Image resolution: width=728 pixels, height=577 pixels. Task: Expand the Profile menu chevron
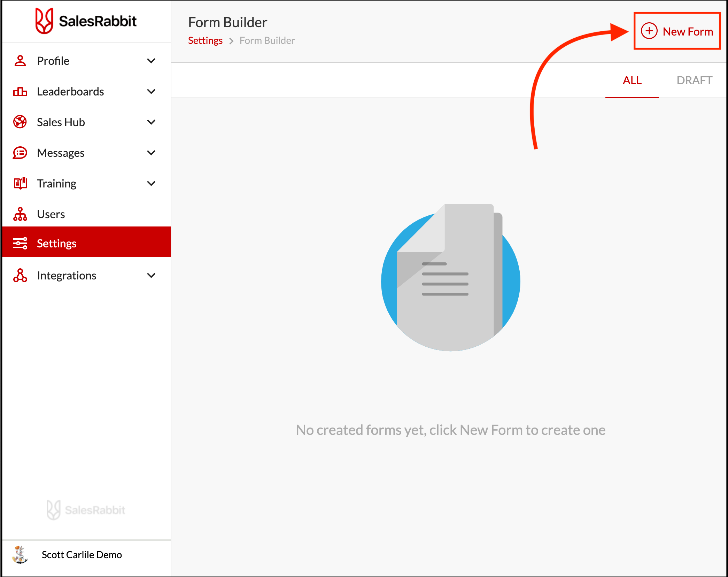(151, 61)
